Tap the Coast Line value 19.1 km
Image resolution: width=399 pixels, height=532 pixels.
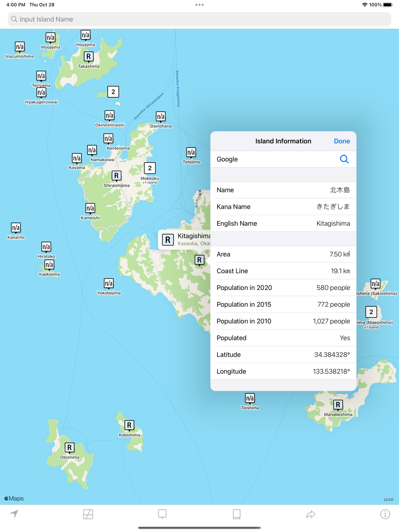tap(340, 271)
